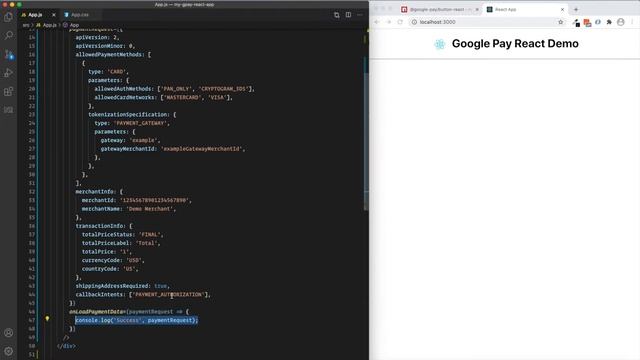Click the closing div tag line
The image size is (640, 360).
click(66, 346)
